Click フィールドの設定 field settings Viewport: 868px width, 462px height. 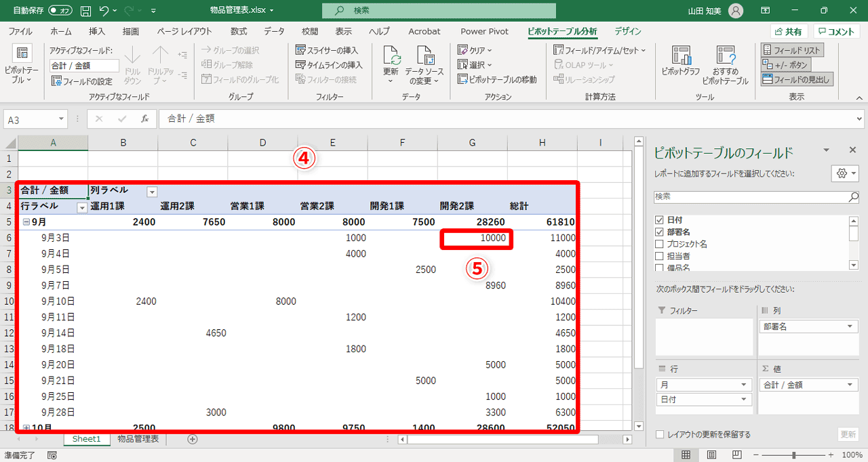pos(82,81)
